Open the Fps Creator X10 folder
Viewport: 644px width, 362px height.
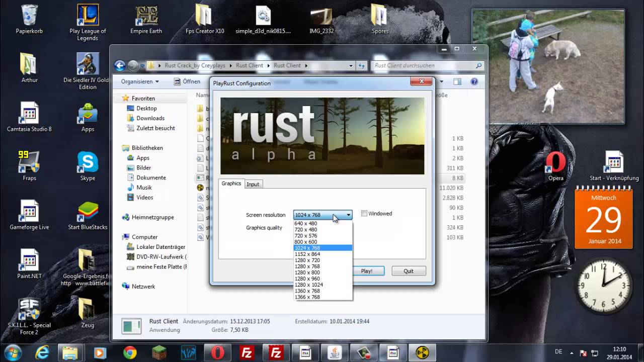(204, 19)
